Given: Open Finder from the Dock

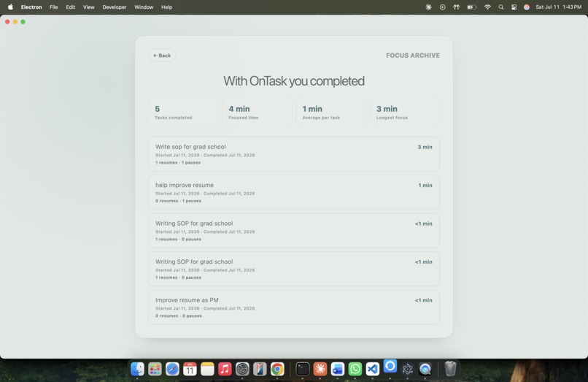Looking at the screenshot, I should pyautogui.click(x=137, y=369).
